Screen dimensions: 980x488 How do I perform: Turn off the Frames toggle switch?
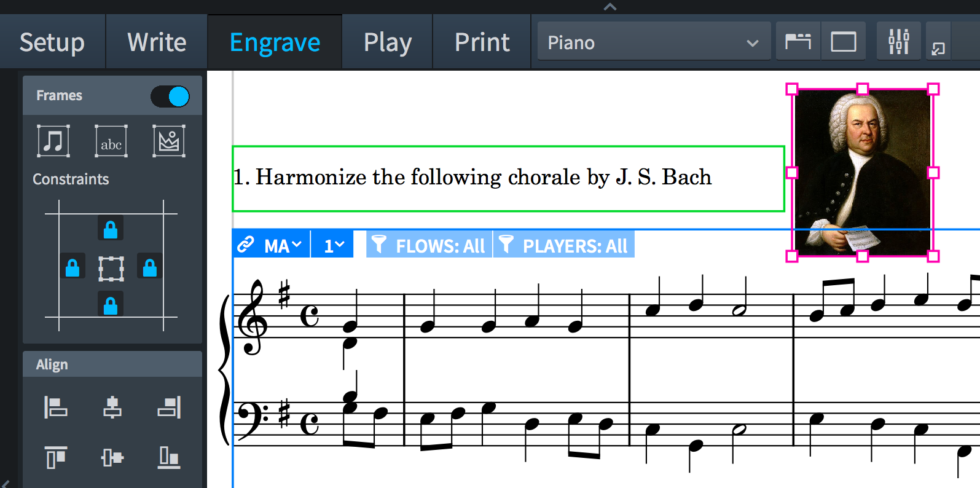[170, 96]
